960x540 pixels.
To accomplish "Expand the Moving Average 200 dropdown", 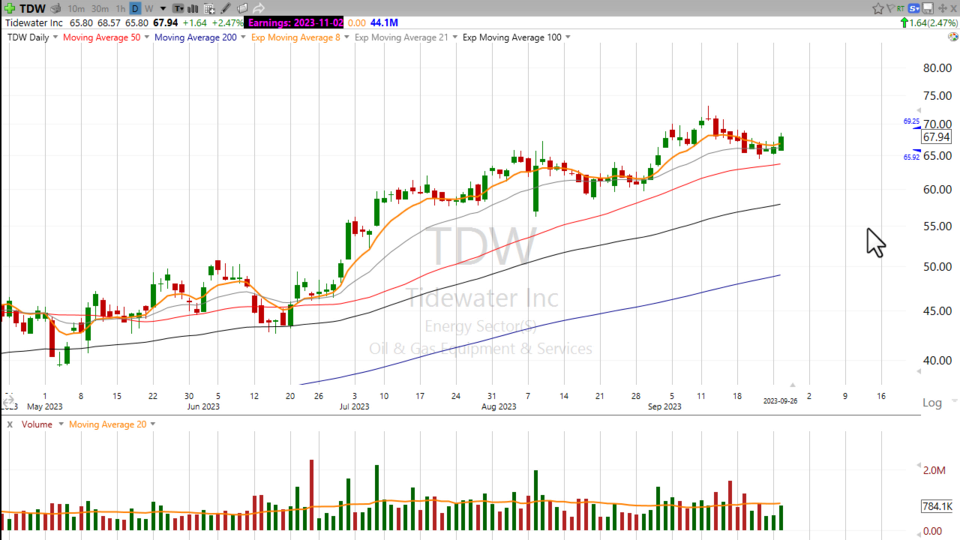I will pyautogui.click(x=243, y=37).
